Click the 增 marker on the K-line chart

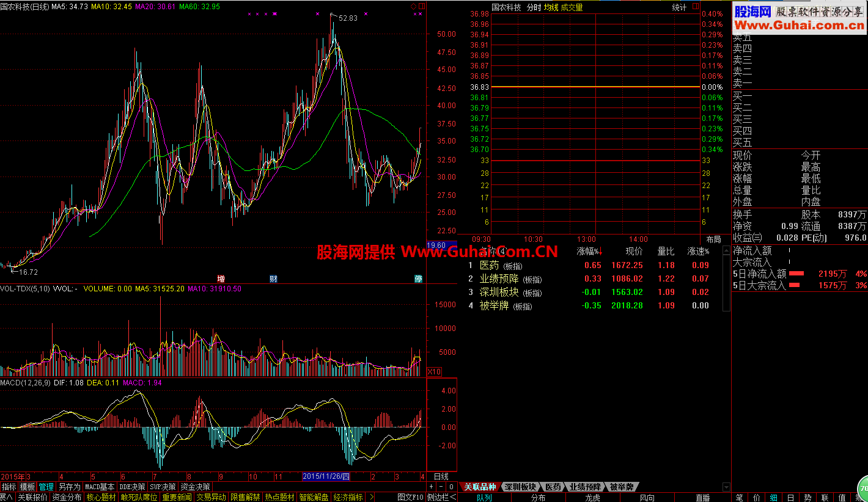pyautogui.click(x=221, y=279)
